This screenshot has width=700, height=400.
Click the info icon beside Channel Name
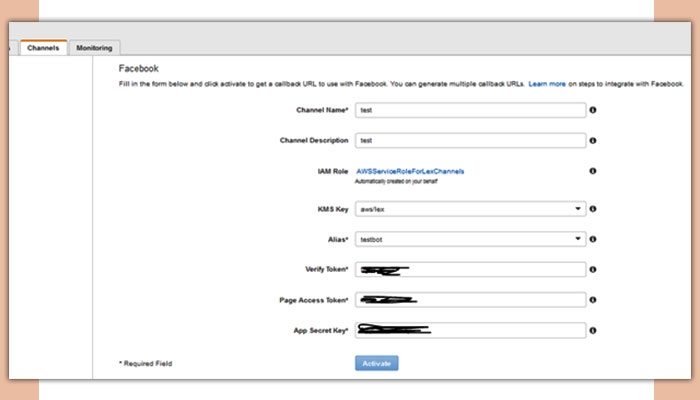[593, 110]
